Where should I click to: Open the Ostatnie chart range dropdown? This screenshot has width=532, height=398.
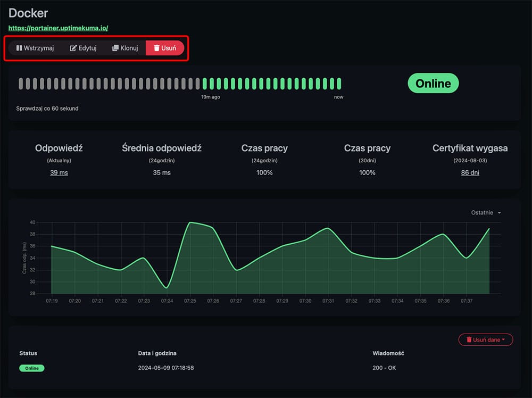click(486, 213)
